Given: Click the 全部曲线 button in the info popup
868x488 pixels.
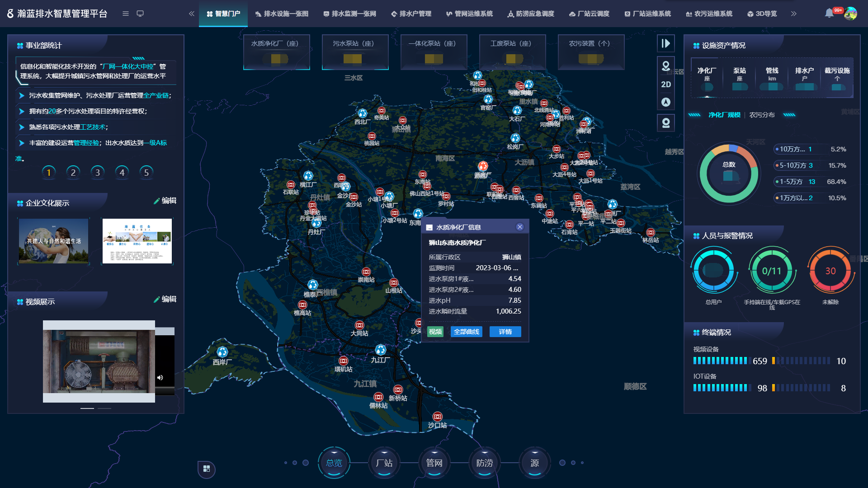Looking at the screenshot, I should [467, 332].
